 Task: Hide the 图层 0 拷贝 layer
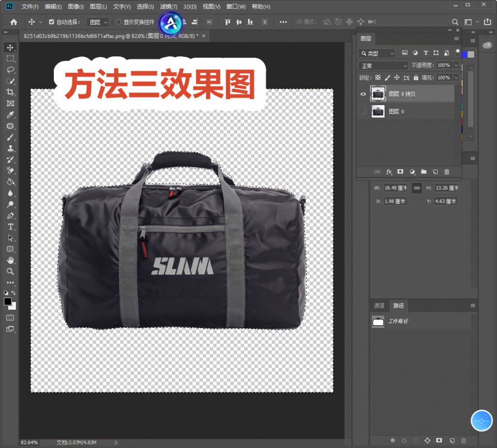[x=363, y=94]
